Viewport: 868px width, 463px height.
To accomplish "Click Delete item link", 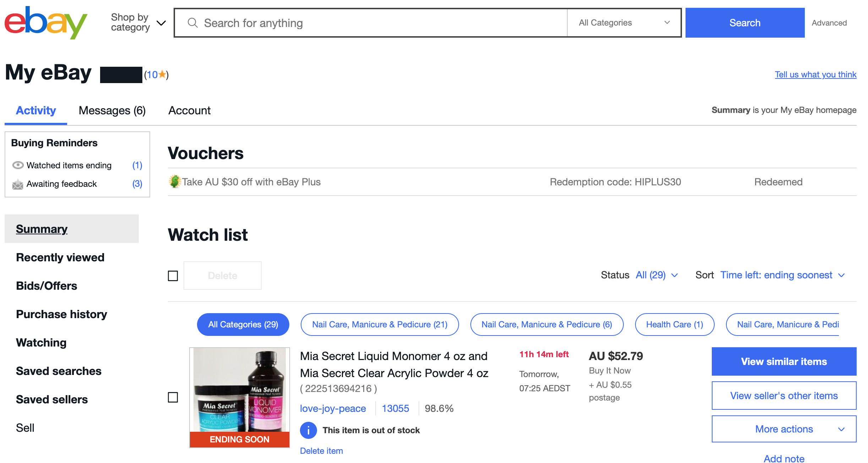I will click(321, 451).
